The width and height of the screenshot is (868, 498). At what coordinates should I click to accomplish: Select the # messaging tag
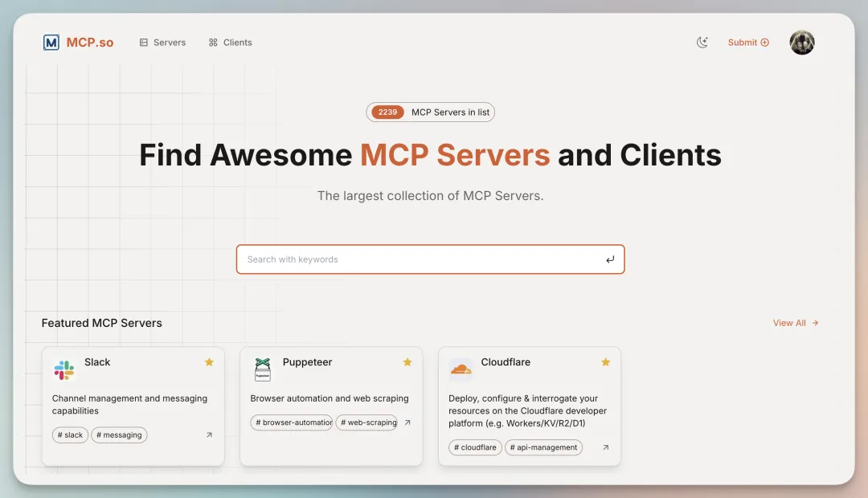(119, 435)
